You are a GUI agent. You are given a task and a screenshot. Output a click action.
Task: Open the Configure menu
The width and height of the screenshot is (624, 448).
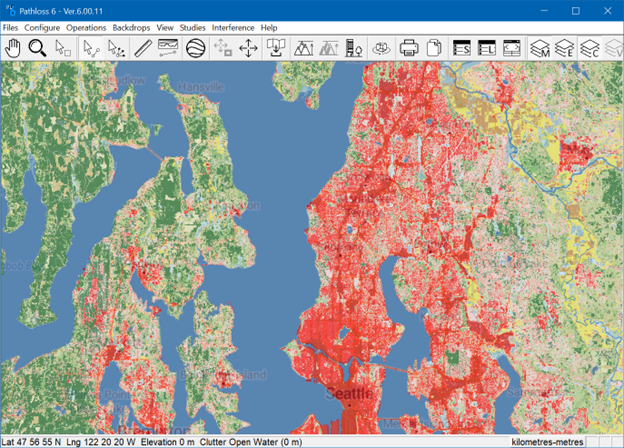pos(42,27)
